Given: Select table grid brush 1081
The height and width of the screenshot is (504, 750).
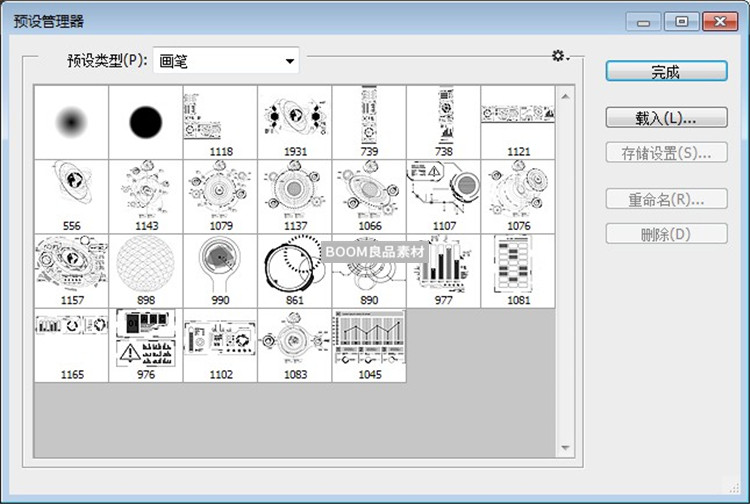Looking at the screenshot, I should point(517,271).
